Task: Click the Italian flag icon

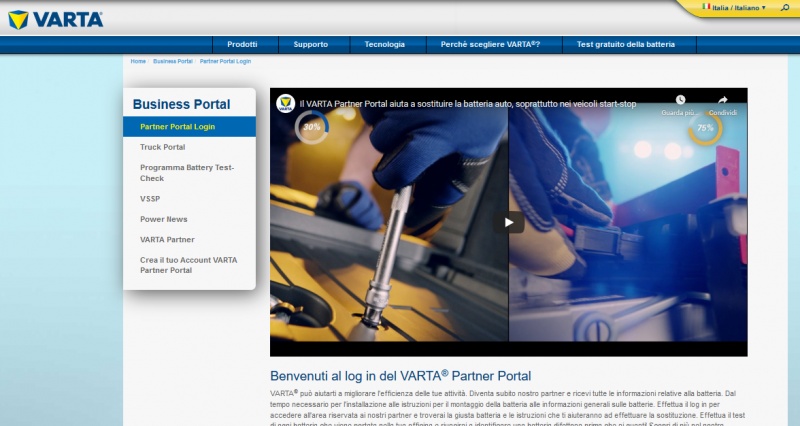Action: [706, 7]
